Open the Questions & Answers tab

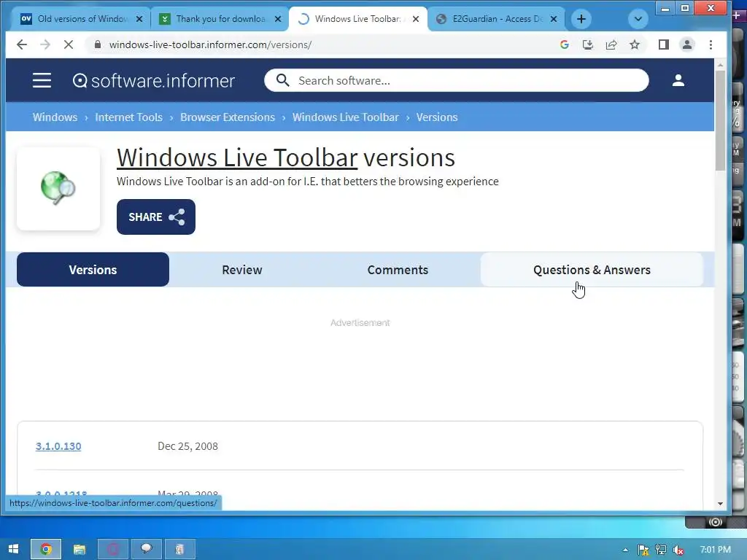592,270
